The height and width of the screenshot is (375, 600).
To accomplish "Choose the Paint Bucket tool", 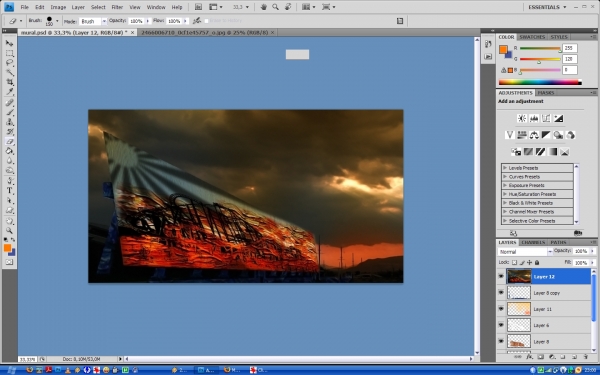I will click(10, 151).
